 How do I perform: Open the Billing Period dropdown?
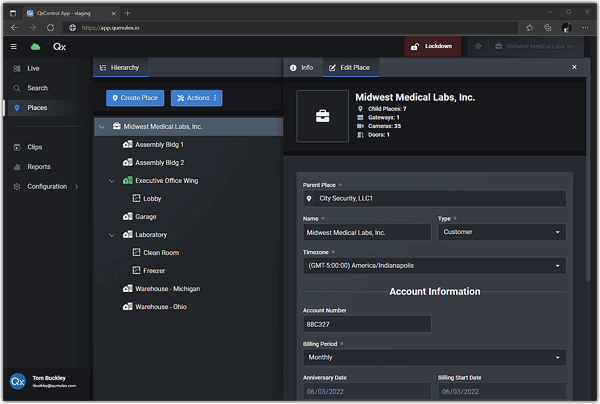click(435, 357)
